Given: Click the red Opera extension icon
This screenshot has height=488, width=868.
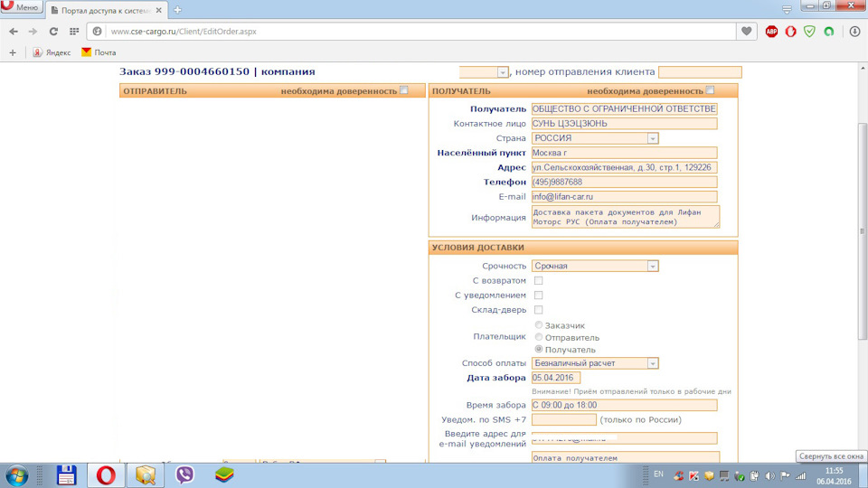Looking at the screenshot, I should pyautogui.click(x=790, y=32).
